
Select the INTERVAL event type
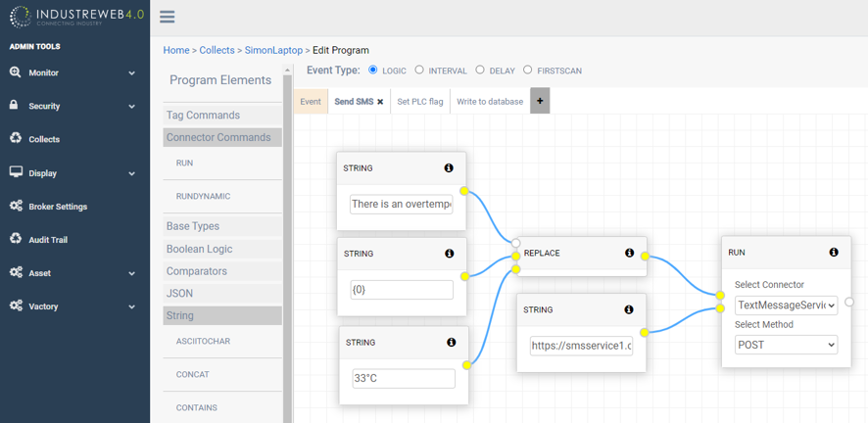pos(419,70)
